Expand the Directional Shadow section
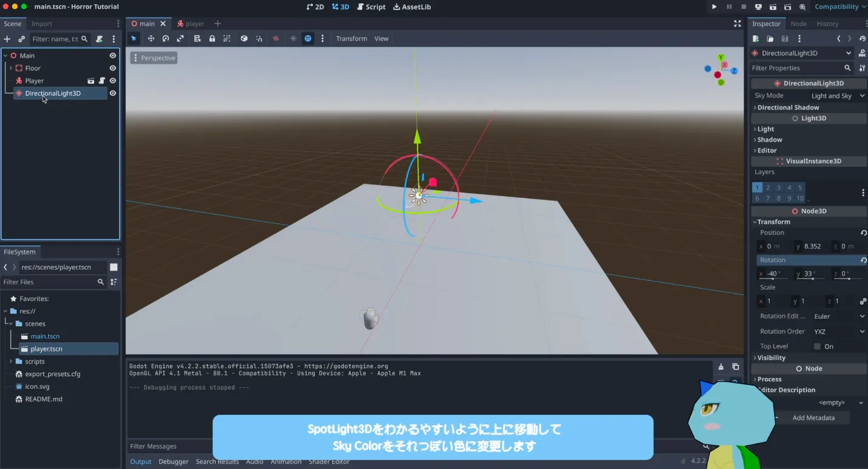868x469 pixels. click(788, 108)
